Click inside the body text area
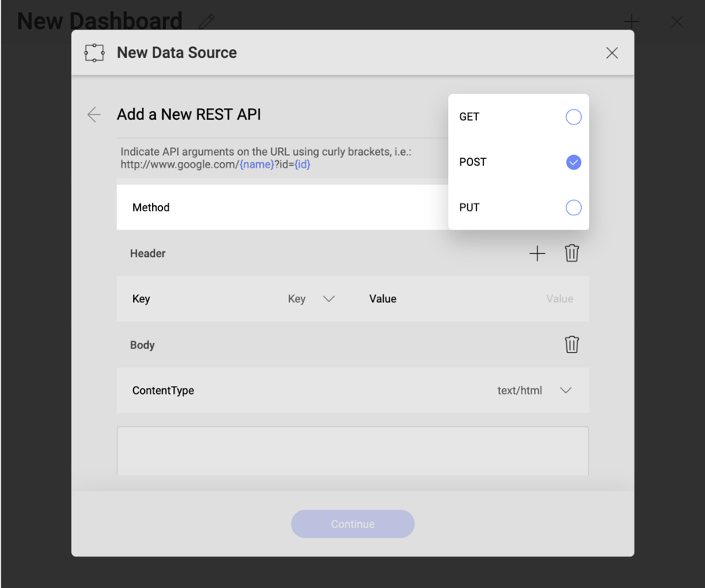The height and width of the screenshot is (588, 705). pos(352,452)
